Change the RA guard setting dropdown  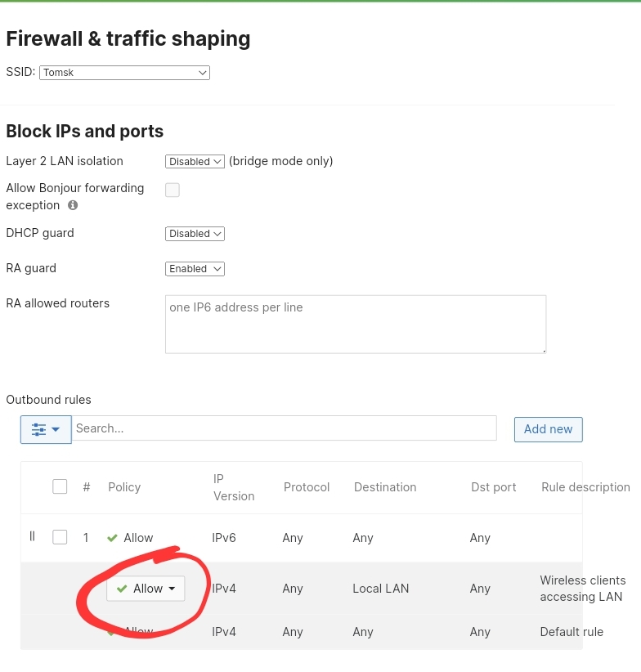[195, 268]
